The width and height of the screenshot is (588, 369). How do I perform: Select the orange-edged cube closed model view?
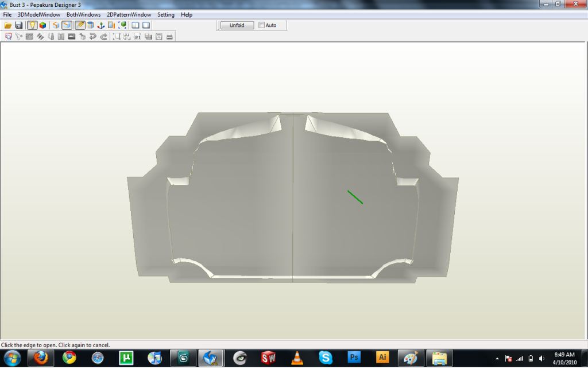(x=56, y=25)
